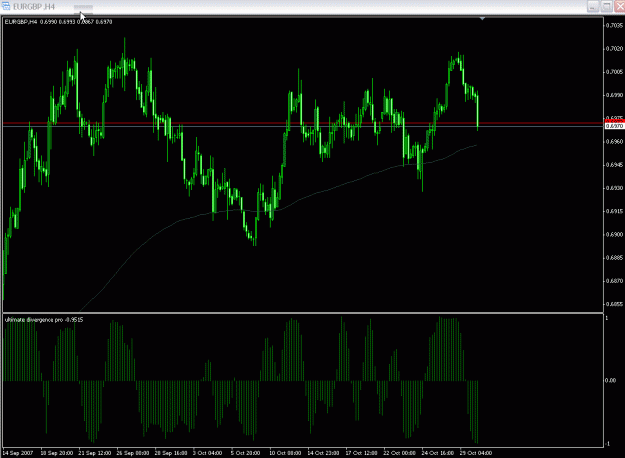Select the red horizontal line on the chart

point(303,123)
